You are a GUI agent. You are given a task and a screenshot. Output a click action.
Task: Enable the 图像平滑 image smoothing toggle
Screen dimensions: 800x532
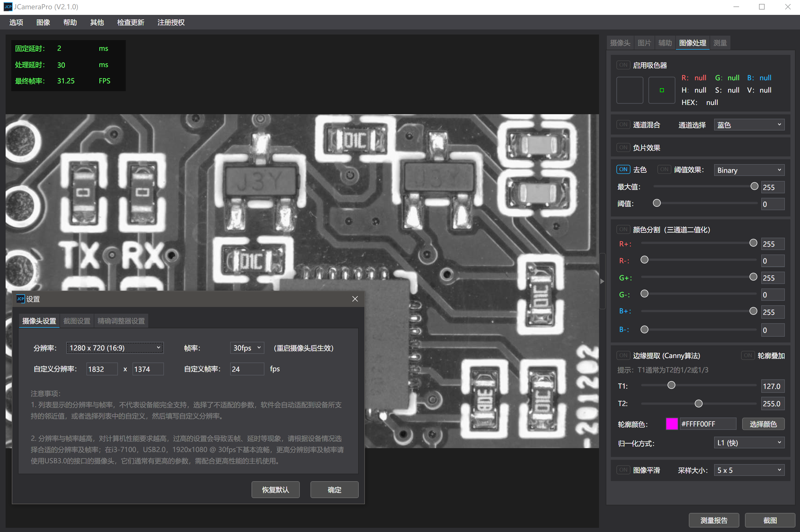[x=623, y=470]
